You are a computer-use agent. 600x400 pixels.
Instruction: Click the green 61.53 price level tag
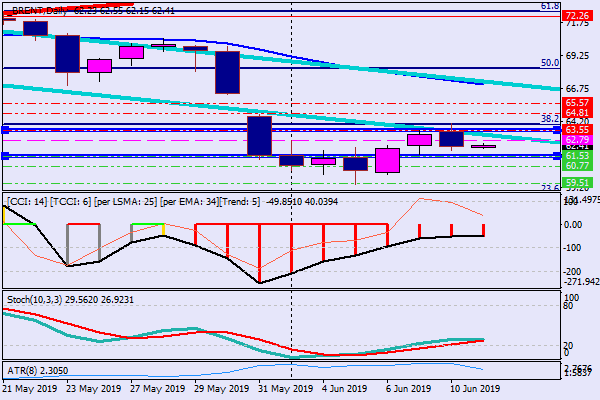[577, 156]
